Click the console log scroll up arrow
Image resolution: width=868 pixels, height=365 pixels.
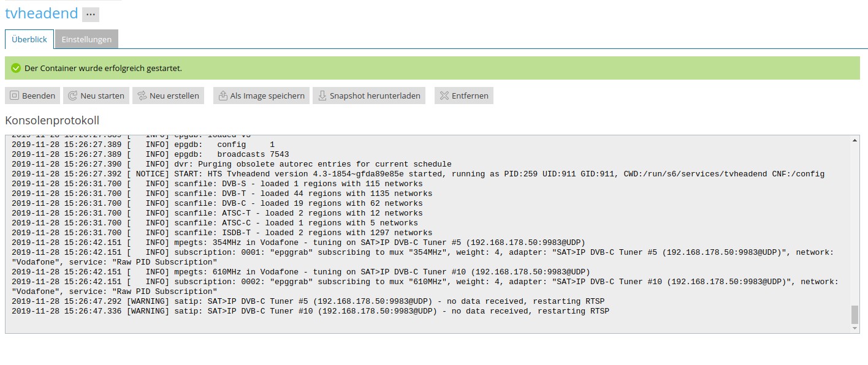855,140
